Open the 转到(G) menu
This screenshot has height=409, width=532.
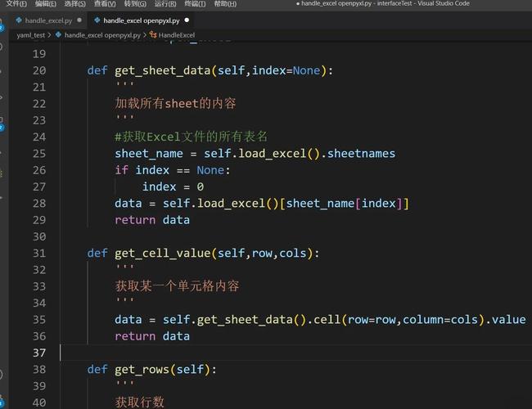tap(135, 4)
